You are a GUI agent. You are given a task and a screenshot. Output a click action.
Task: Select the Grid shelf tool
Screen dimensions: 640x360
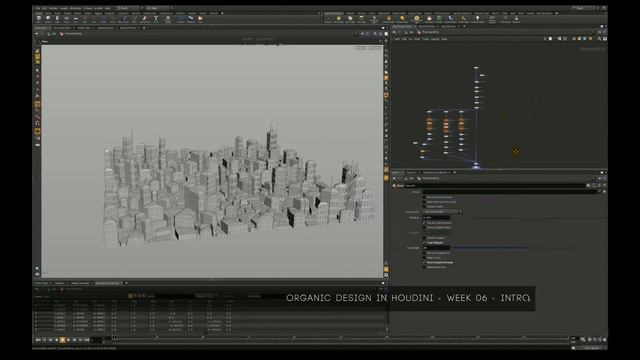[x=76, y=18]
